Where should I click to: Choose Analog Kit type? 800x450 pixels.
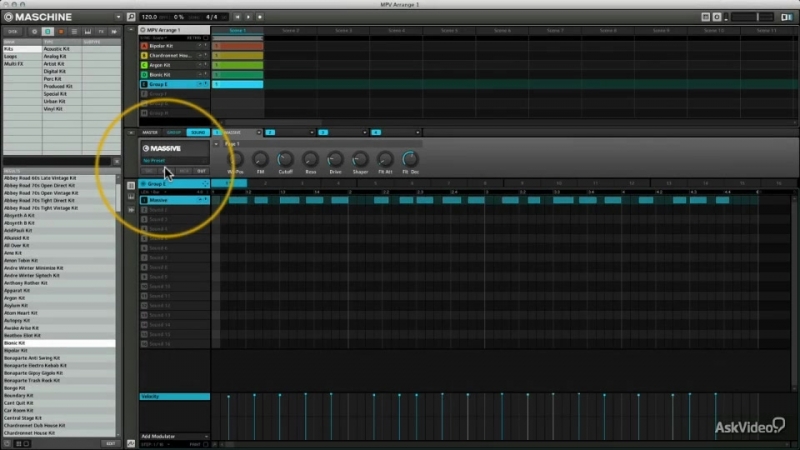click(x=61, y=56)
